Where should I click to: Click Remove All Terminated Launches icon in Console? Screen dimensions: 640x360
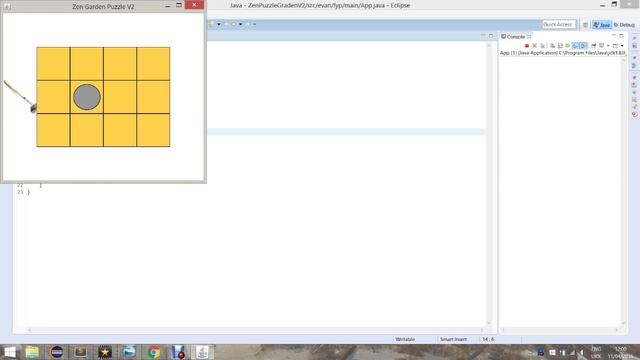pyautogui.click(x=542, y=46)
